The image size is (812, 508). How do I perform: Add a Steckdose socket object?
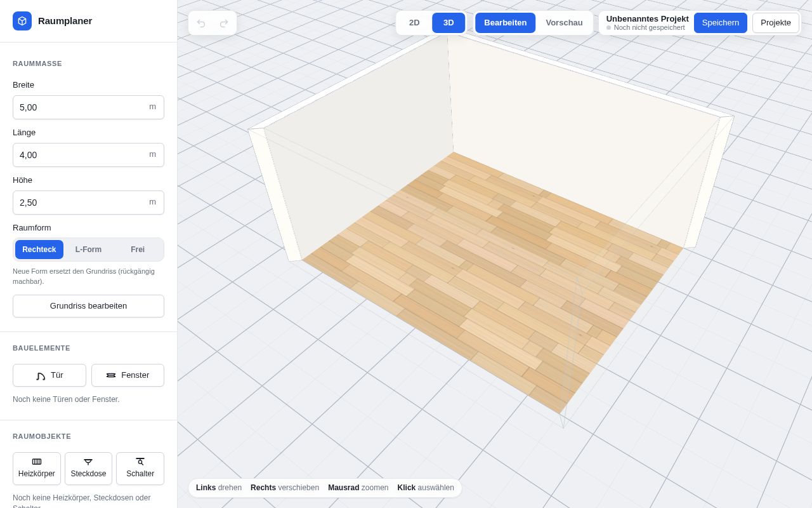click(88, 469)
